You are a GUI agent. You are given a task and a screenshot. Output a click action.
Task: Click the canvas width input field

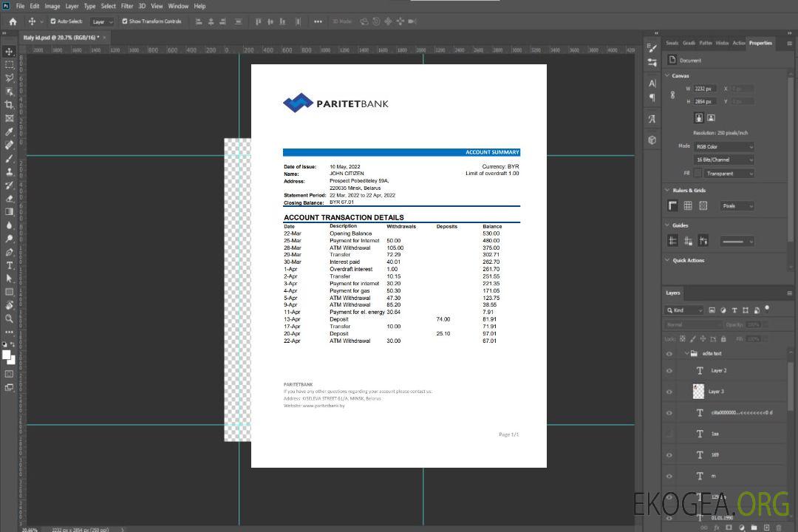pos(704,89)
